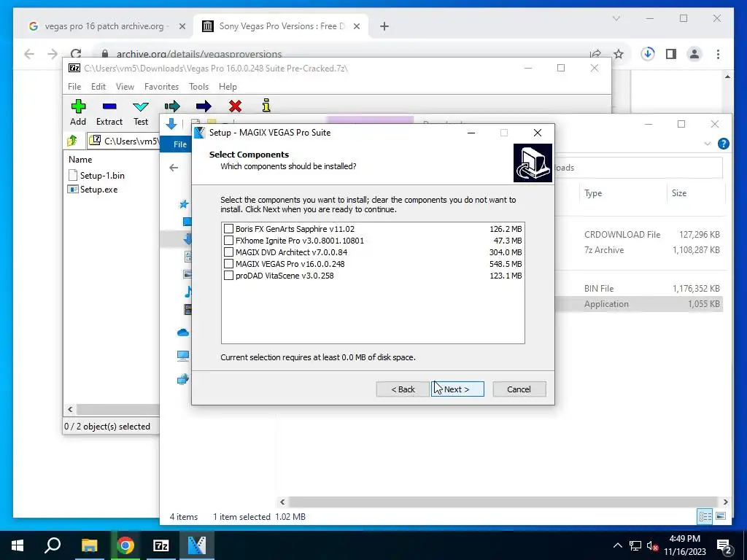Viewport: 747px width, 560px height.
Task: Open the Chrome three-dot menu
Action: tap(718, 54)
